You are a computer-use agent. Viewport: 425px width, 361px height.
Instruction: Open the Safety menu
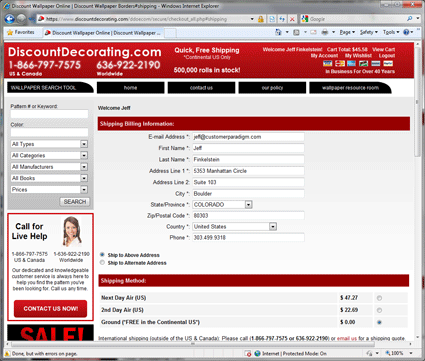pyautogui.click(x=369, y=32)
